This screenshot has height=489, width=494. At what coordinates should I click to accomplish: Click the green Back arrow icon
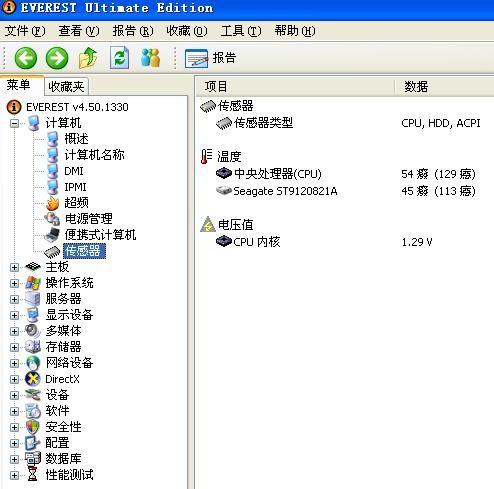26,58
